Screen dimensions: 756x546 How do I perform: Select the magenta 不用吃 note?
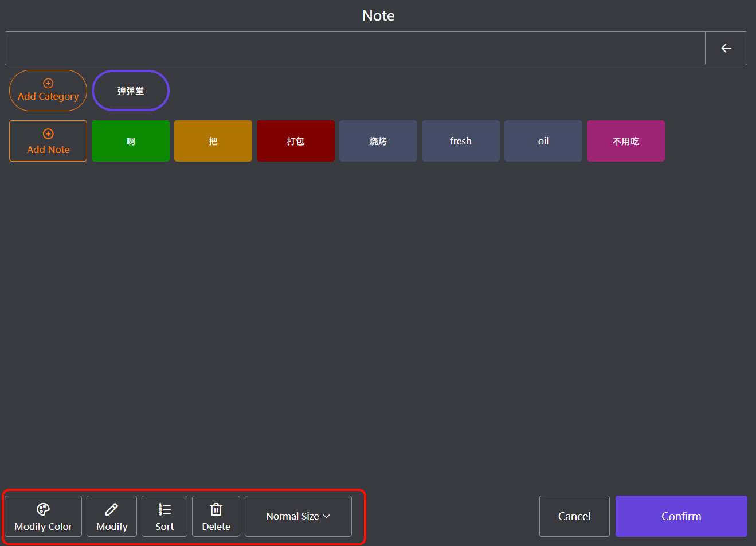pyautogui.click(x=626, y=141)
